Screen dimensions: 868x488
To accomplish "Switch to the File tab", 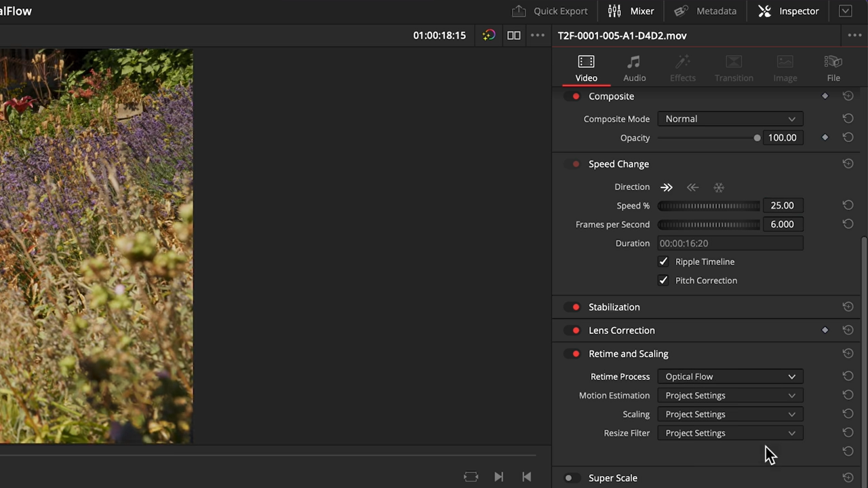I will pyautogui.click(x=833, y=69).
